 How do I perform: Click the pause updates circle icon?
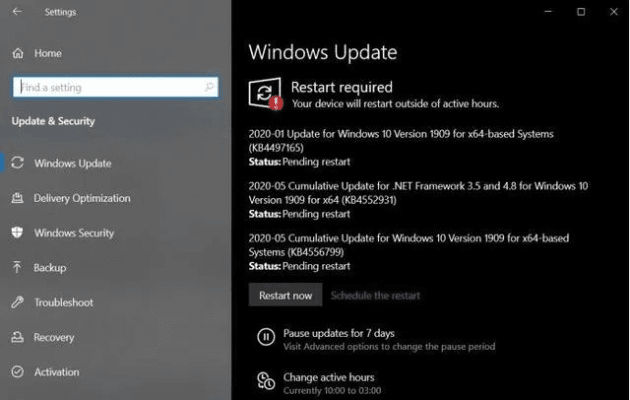(x=265, y=337)
